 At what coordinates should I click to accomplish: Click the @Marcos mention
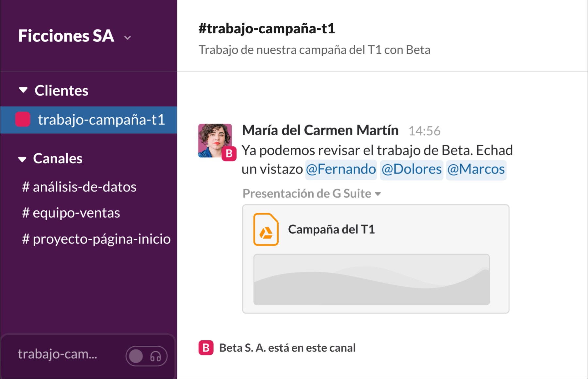tap(476, 170)
